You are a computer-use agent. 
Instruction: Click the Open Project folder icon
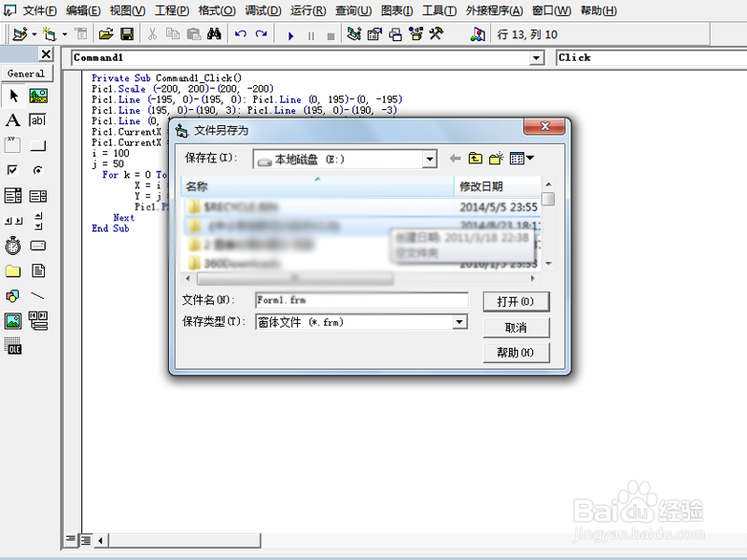pos(106,35)
